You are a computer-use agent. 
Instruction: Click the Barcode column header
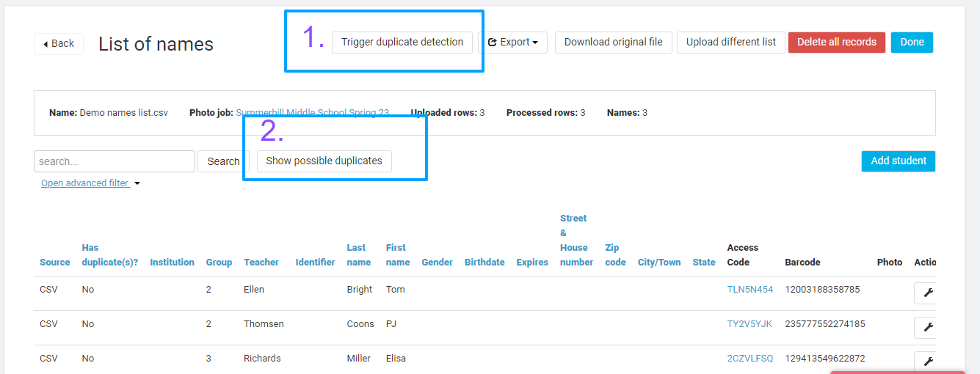coord(802,263)
